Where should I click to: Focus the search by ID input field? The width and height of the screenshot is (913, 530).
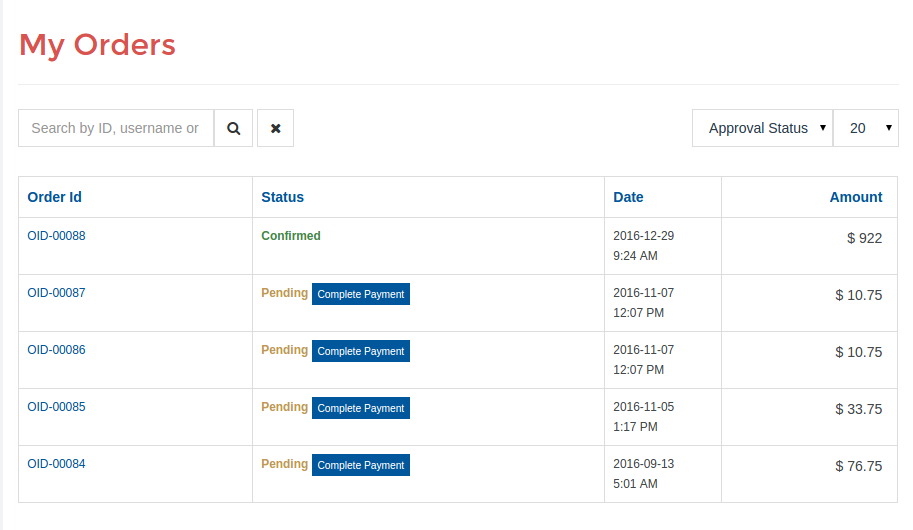click(x=116, y=128)
